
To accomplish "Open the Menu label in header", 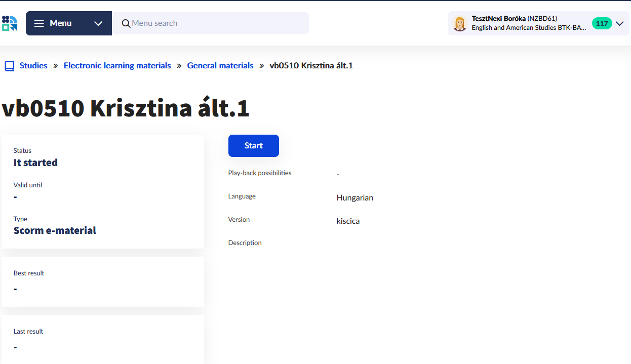I will tap(60, 23).
